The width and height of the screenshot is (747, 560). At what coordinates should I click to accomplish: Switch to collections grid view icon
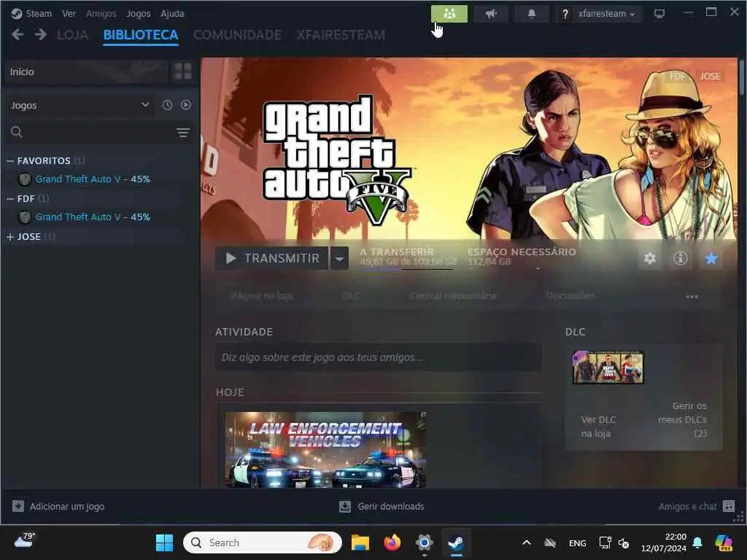tap(182, 71)
